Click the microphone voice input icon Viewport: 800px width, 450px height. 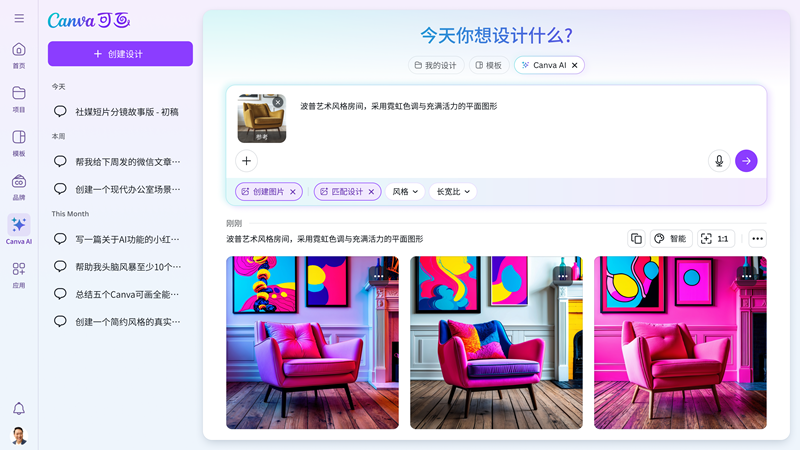[718, 161]
